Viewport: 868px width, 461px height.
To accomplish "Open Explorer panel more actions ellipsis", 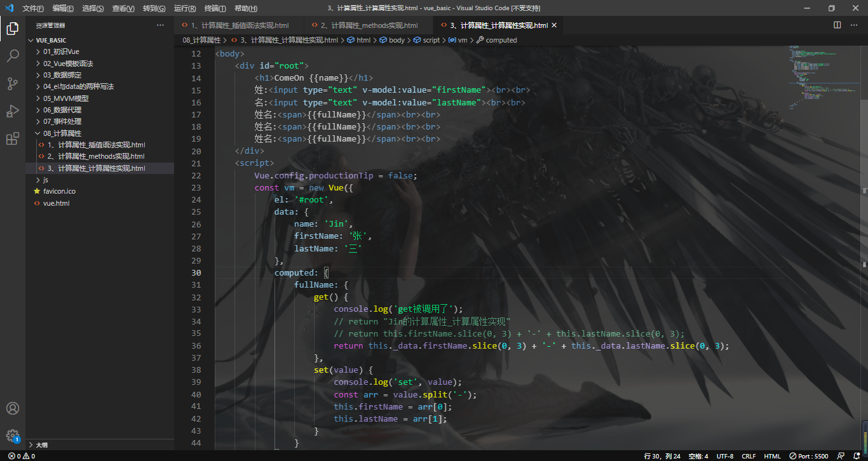I will pyautogui.click(x=160, y=25).
